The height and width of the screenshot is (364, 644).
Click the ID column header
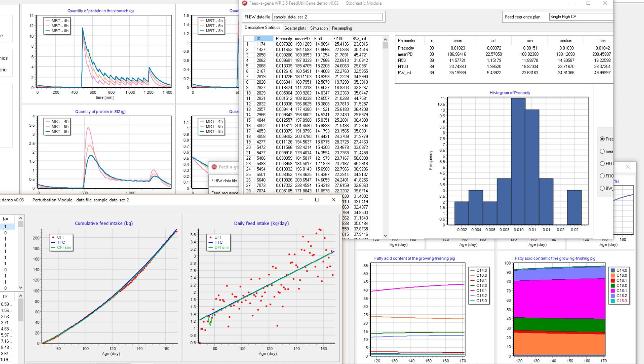[264, 39]
